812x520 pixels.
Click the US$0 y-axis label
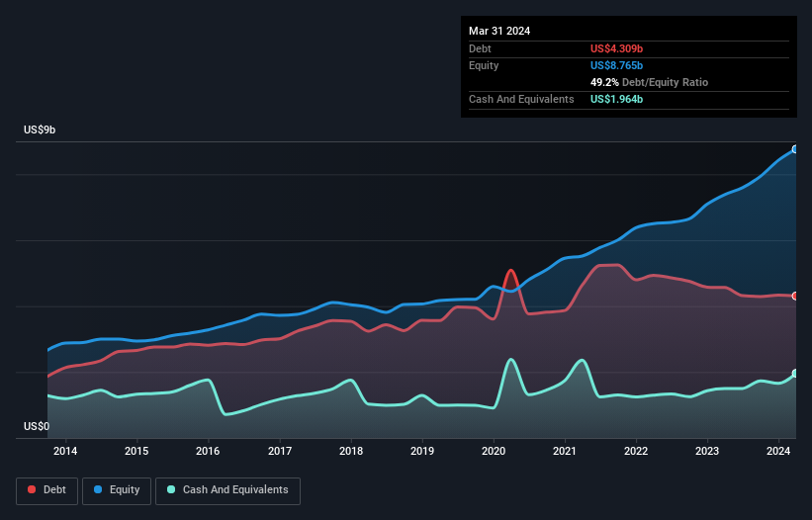click(x=37, y=426)
